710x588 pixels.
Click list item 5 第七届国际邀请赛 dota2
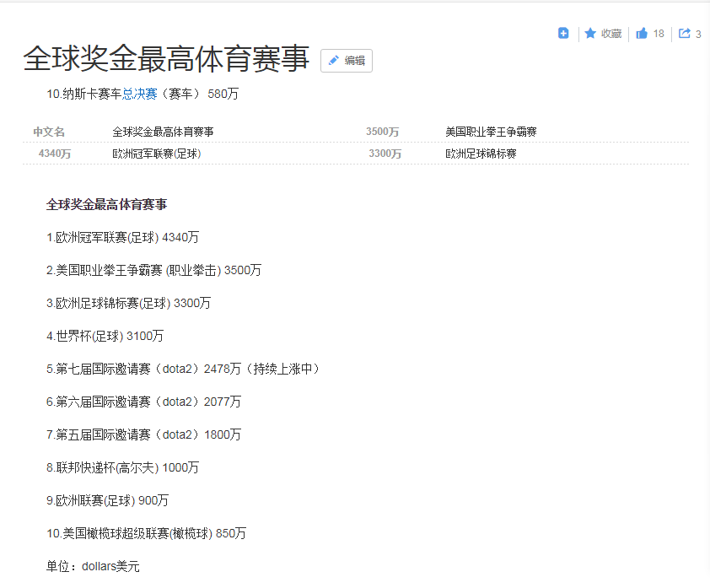click(183, 369)
